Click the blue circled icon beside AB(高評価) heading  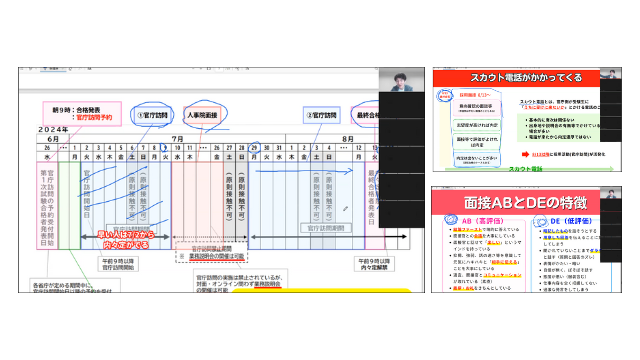[x=451, y=220]
